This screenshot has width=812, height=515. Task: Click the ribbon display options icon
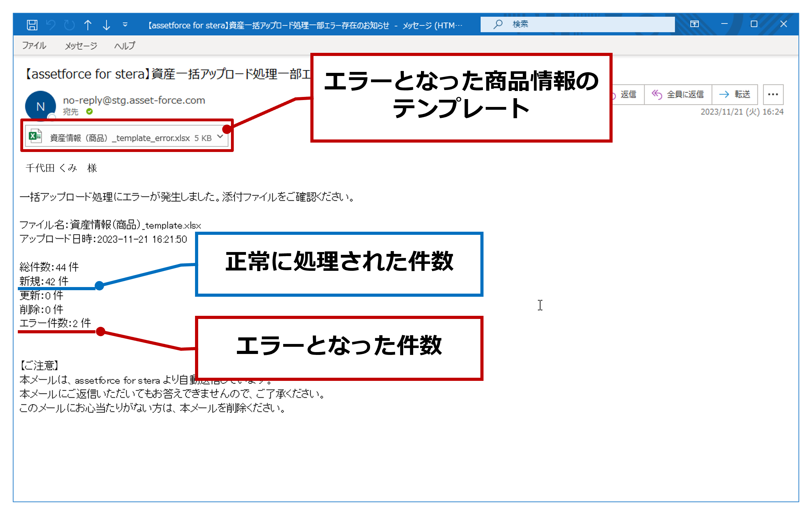694,24
